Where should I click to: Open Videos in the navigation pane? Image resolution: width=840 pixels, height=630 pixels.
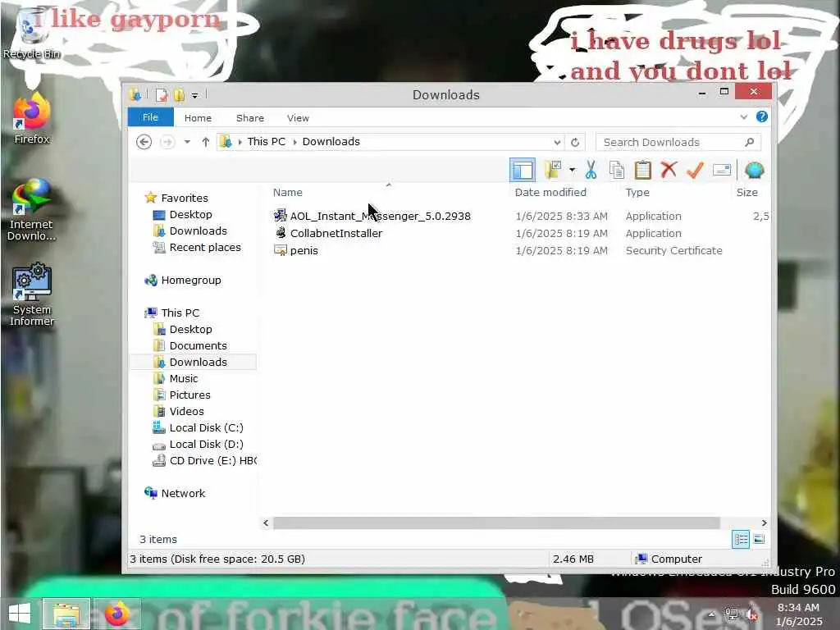[x=186, y=412]
